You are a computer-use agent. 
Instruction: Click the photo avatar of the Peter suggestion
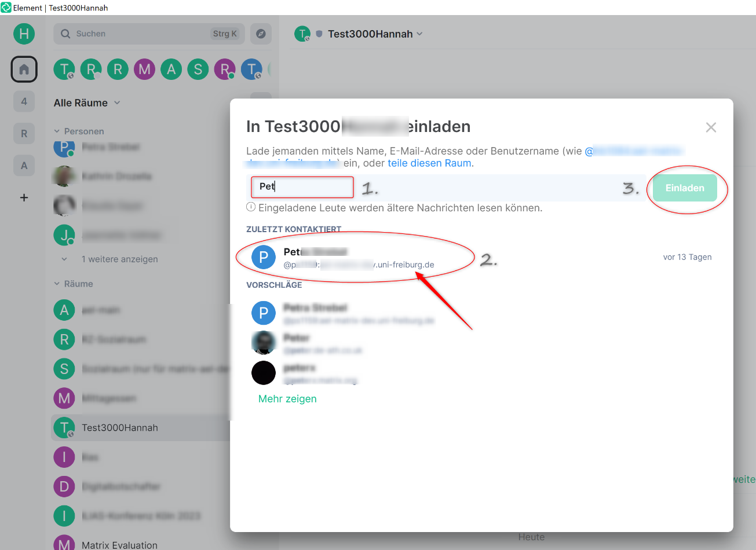(x=264, y=343)
